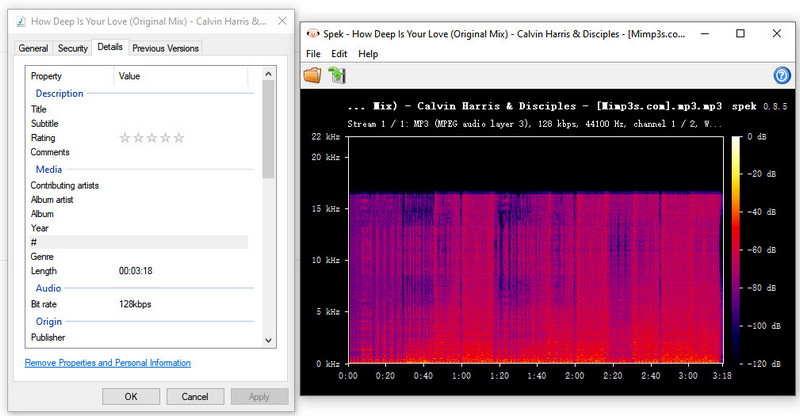The width and height of the screenshot is (800, 416).
Task: Set rating to first star
Action: 124,138
